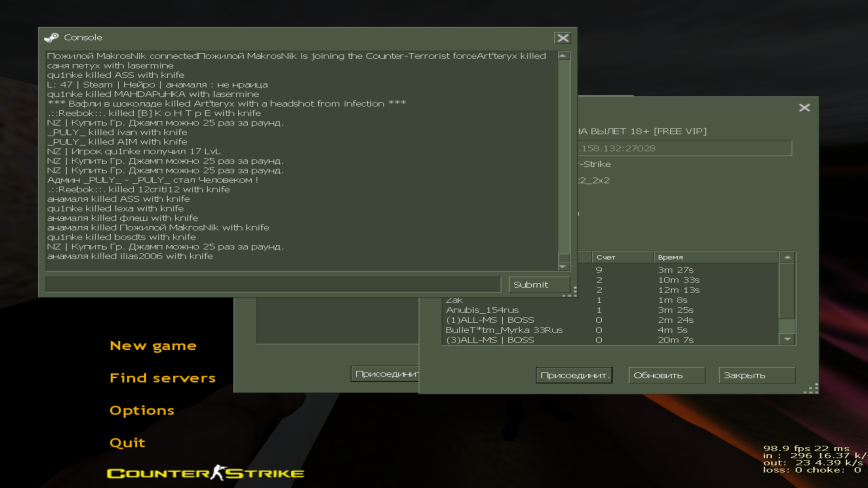
Task: Sort players by Время column header
Action: [715, 257]
